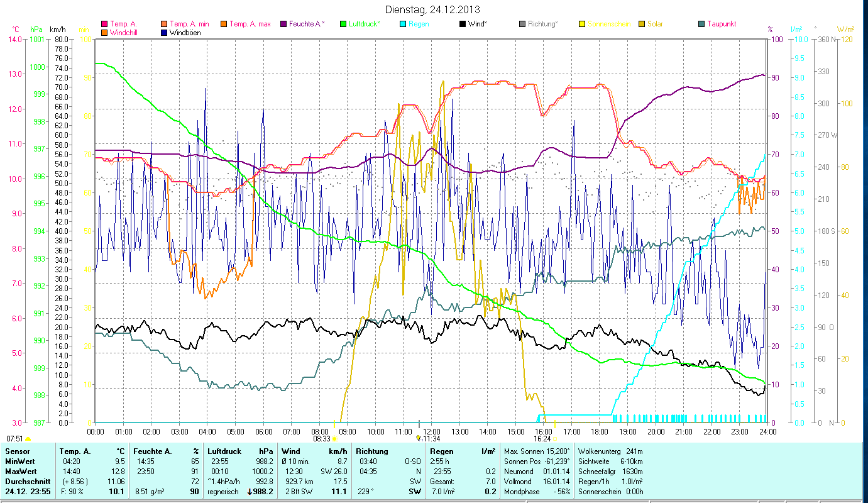This screenshot has width=868, height=503.
Task: Pick the cyan Regen legend swatch
Action: point(403,25)
